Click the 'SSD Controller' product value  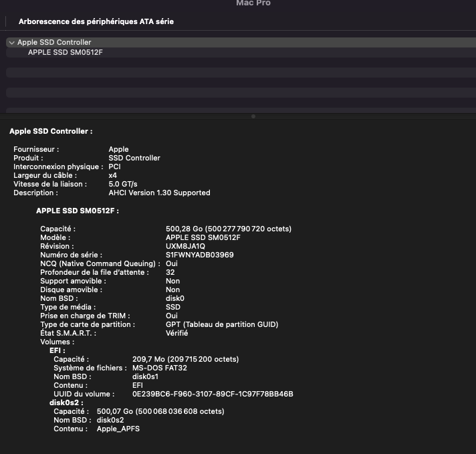(x=134, y=158)
